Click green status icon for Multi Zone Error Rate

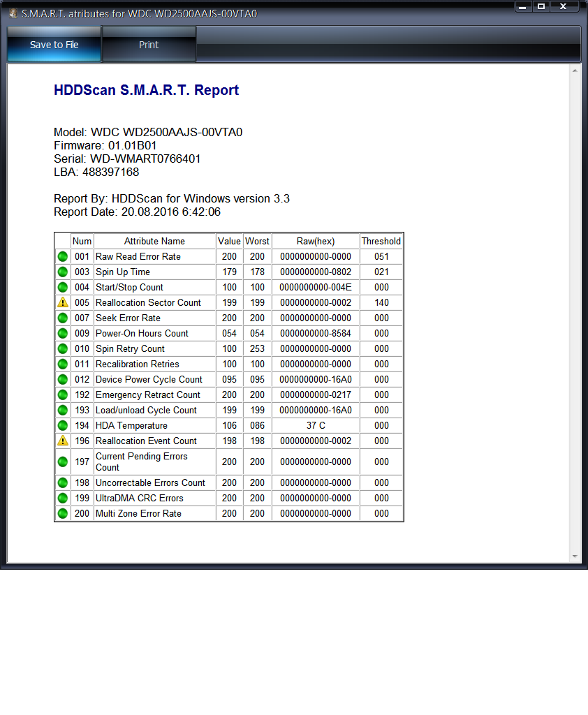(63, 513)
